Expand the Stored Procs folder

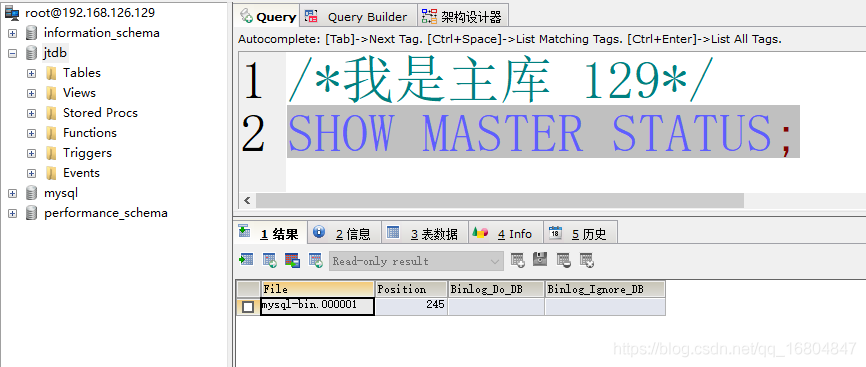tap(31, 113)
